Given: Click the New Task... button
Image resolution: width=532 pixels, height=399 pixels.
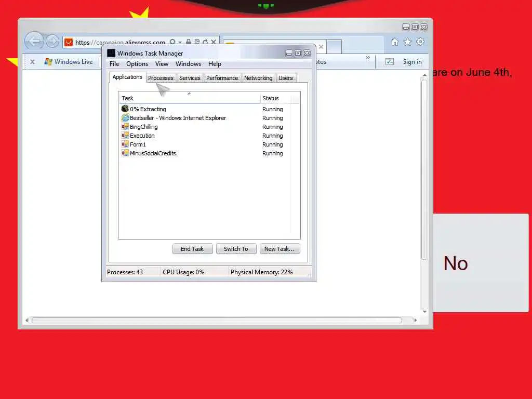Looking at the screenshot, I should (x=280, y=249).
